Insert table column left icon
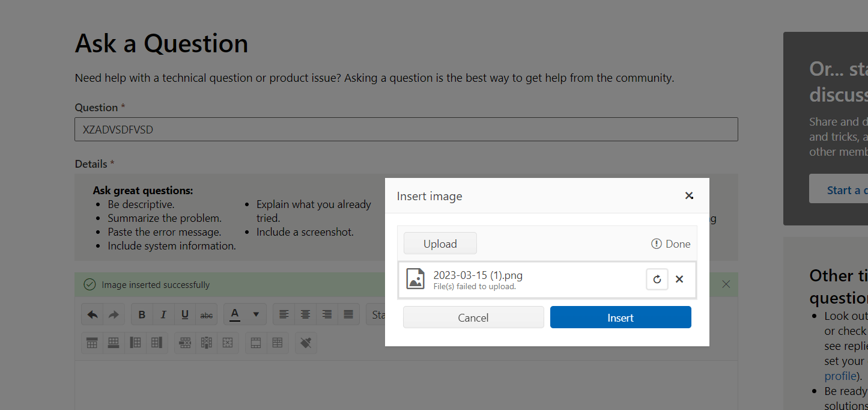868x410 pixels. [135, 343]
